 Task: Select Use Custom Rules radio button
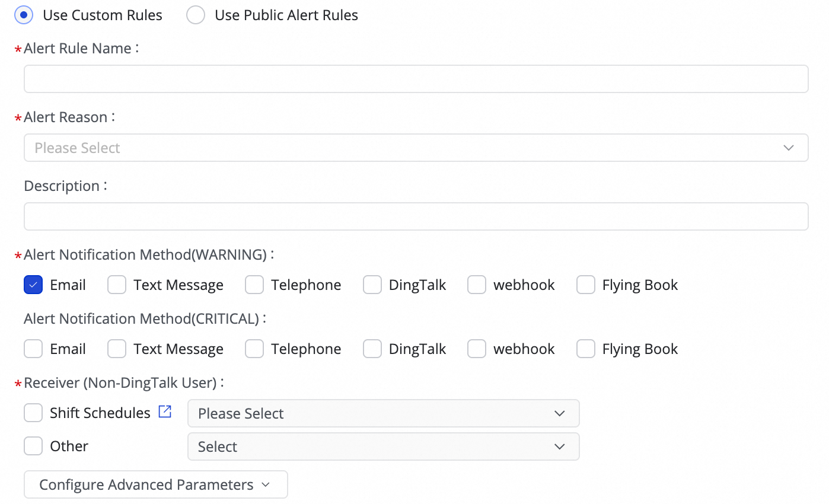(24, 15)
